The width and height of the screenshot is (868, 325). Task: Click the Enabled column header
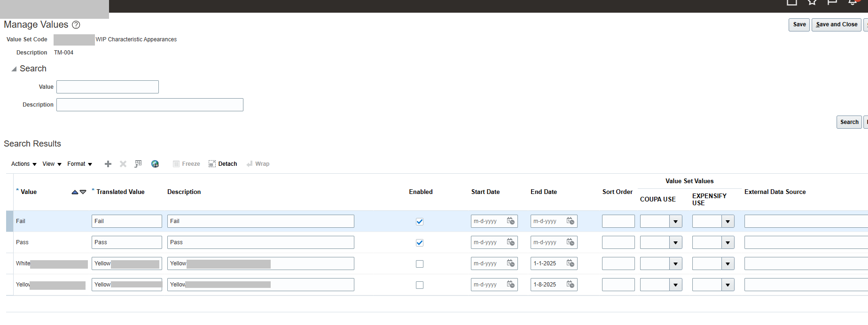(421, 192)
